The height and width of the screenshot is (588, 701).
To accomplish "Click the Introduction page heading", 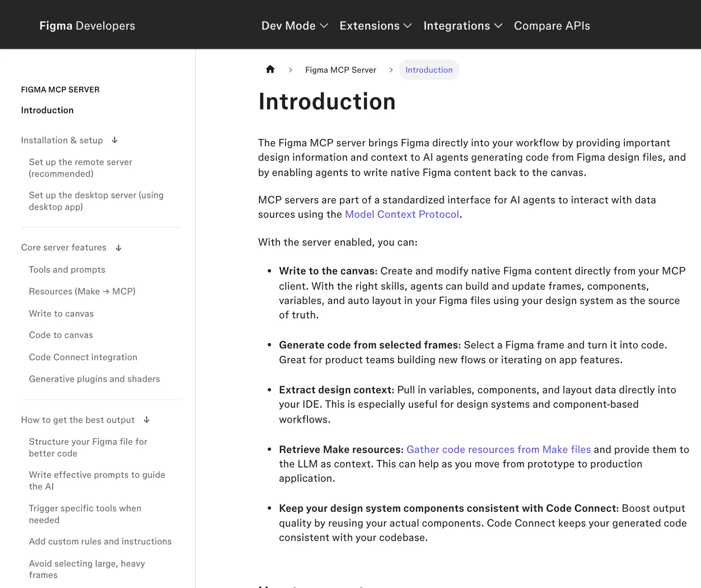I will pyautogui.click(x=327, y=102).
